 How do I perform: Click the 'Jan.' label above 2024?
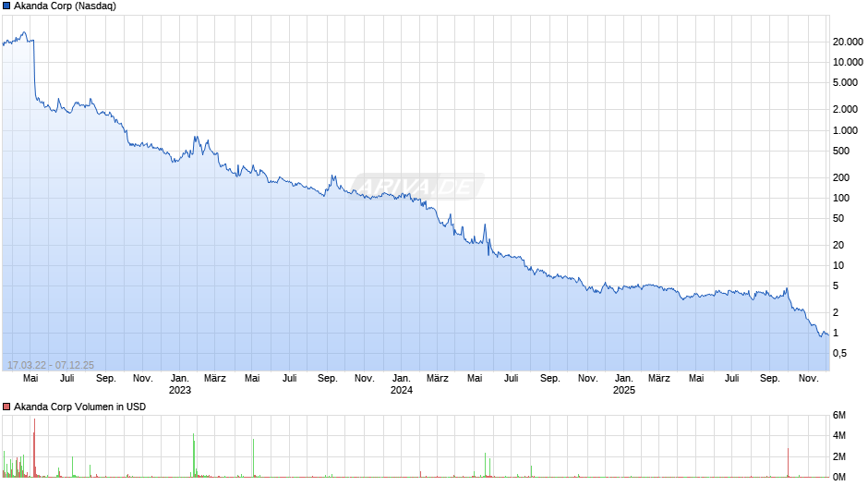[402, 378]
